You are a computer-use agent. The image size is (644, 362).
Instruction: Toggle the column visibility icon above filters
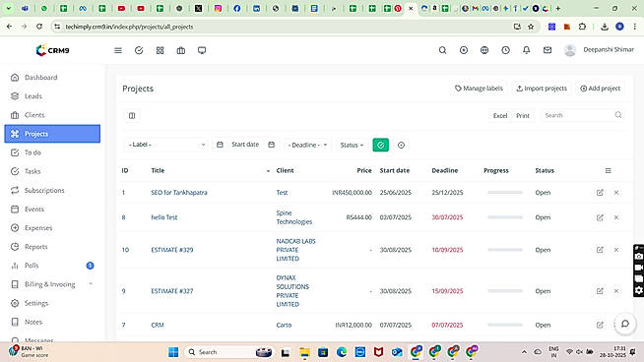132,116
